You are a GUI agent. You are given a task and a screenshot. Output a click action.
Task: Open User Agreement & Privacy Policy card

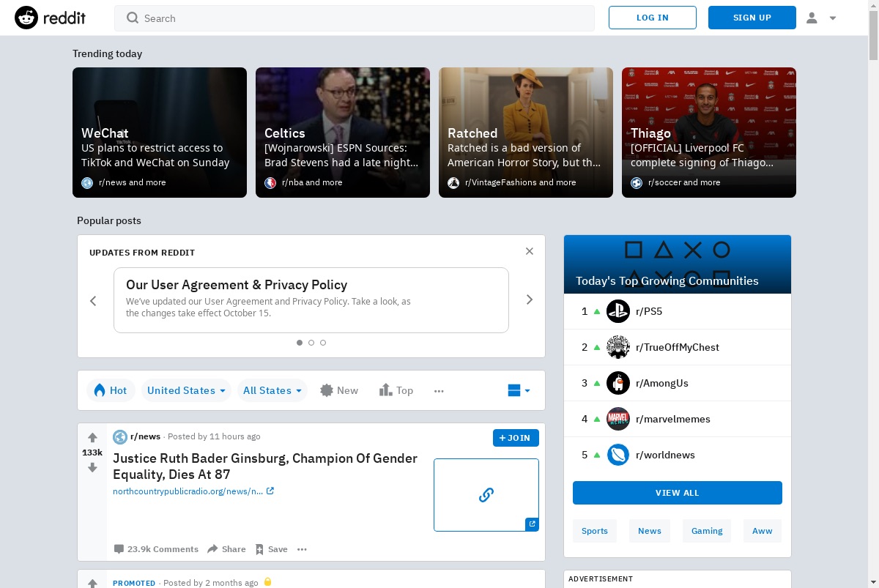tap(311, 300)
